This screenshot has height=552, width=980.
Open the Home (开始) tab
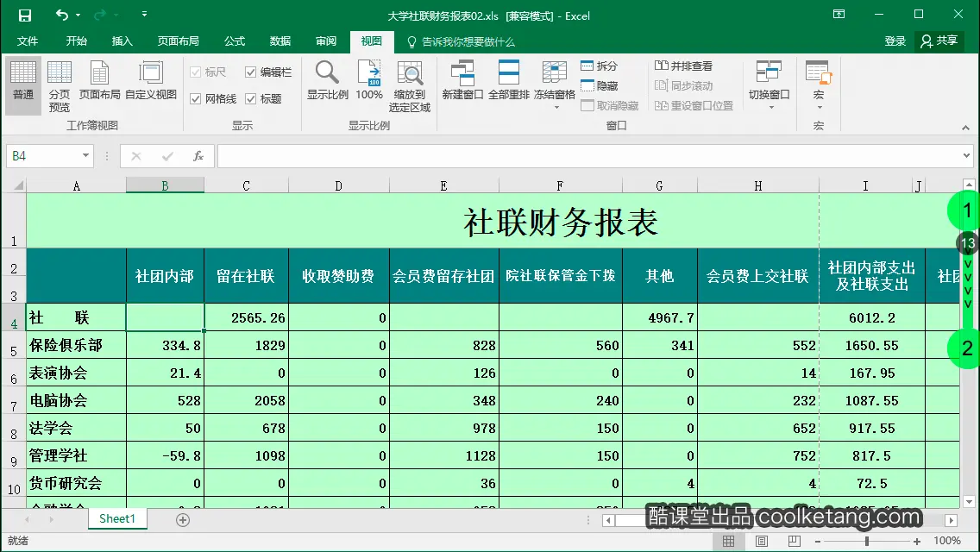[x=76, y=41]
